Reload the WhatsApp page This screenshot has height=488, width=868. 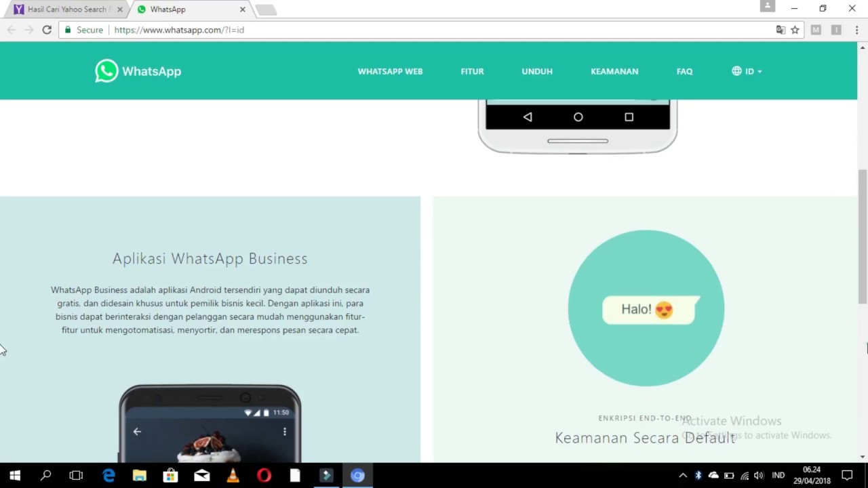(x=47, y=30)
